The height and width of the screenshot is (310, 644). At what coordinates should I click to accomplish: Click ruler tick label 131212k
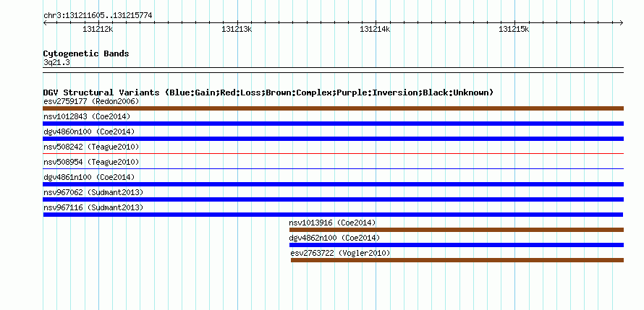98,29
